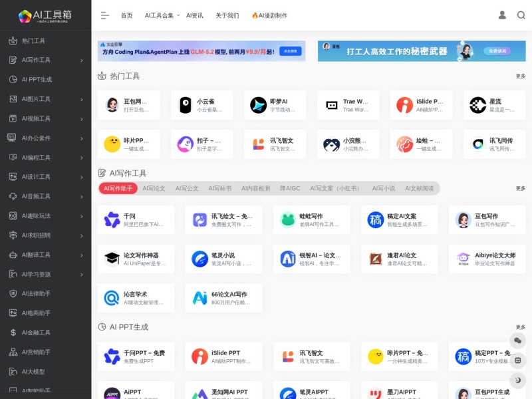Viewport: 532px width, 399px height.
Task: Select the AI写标书 tab
Action: coord(220,188)
